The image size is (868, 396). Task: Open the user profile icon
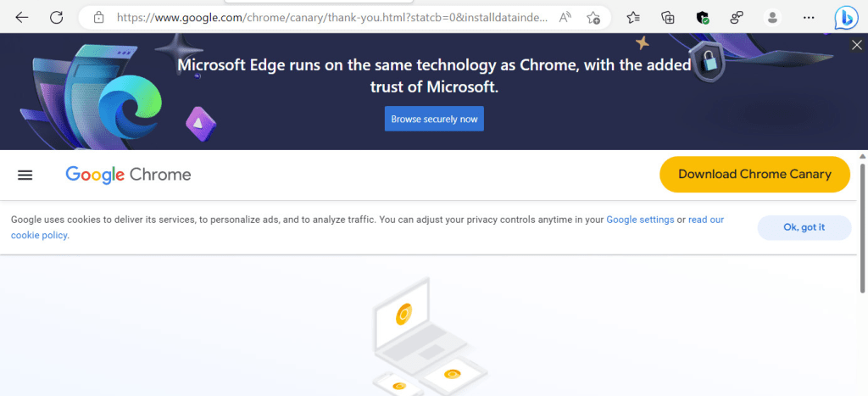(x=771, y=17)
